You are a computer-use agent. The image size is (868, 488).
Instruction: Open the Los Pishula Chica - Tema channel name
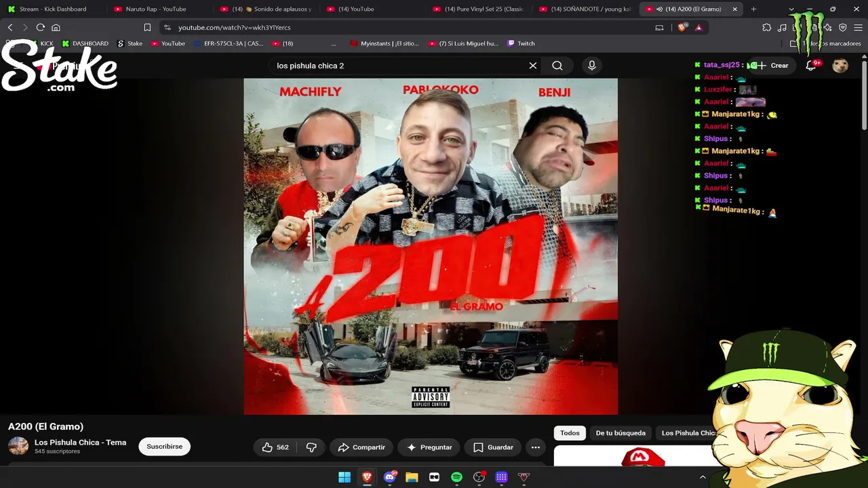pos(80,443)
